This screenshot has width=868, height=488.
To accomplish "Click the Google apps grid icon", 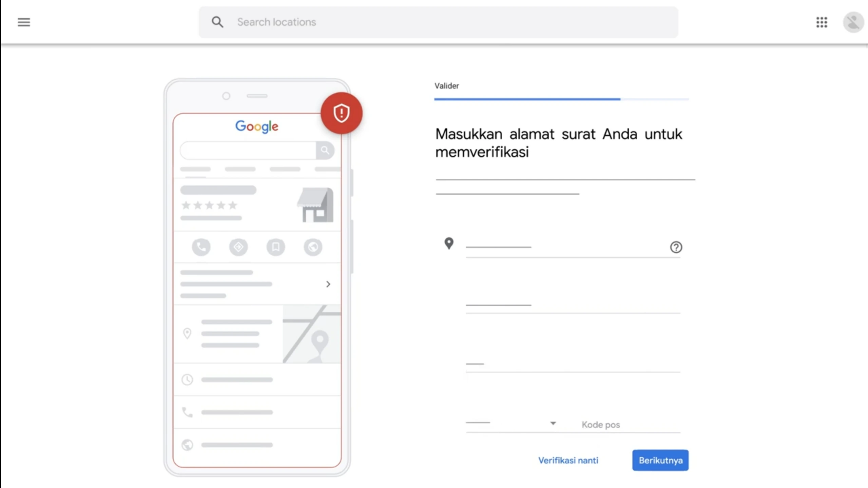I will [x=822, y=22].
